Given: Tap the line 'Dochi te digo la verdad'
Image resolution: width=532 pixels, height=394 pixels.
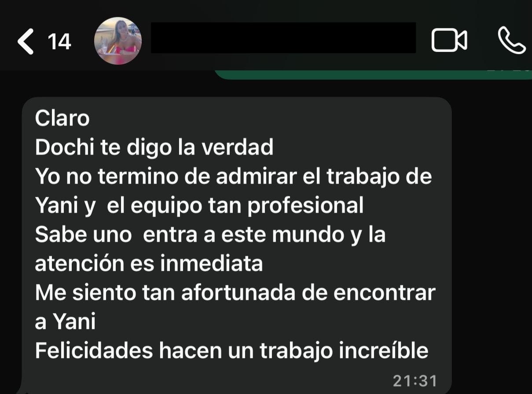Looking at the screenshot, I should (x=154, y=147).
